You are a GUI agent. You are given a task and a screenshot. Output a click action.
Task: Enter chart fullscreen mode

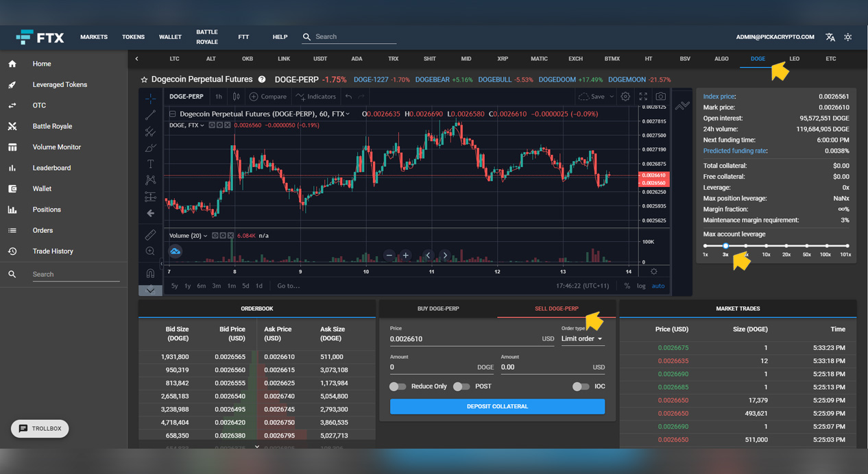click(x=643, y=97)
